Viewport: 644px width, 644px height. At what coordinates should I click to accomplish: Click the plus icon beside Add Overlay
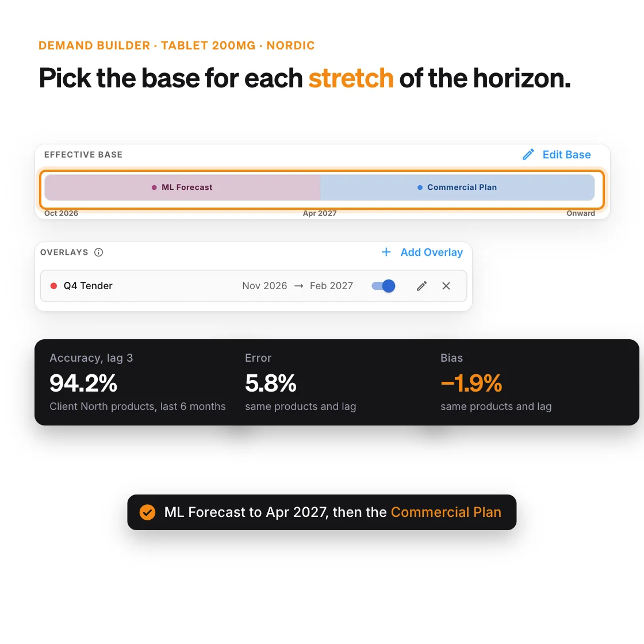pyautogui.click(x=386, y=252)
